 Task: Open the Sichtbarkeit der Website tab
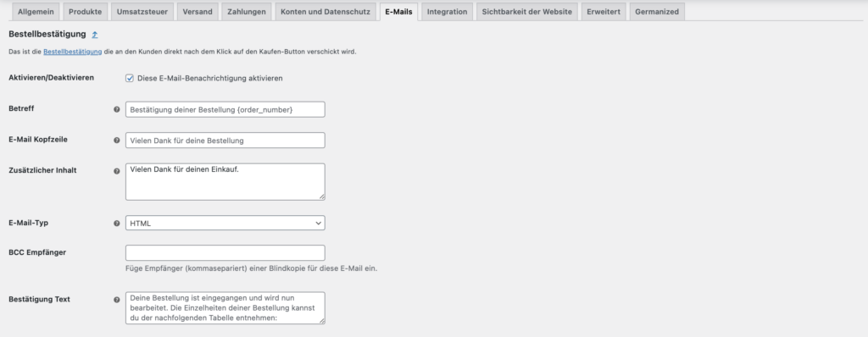tap(527, 12)
